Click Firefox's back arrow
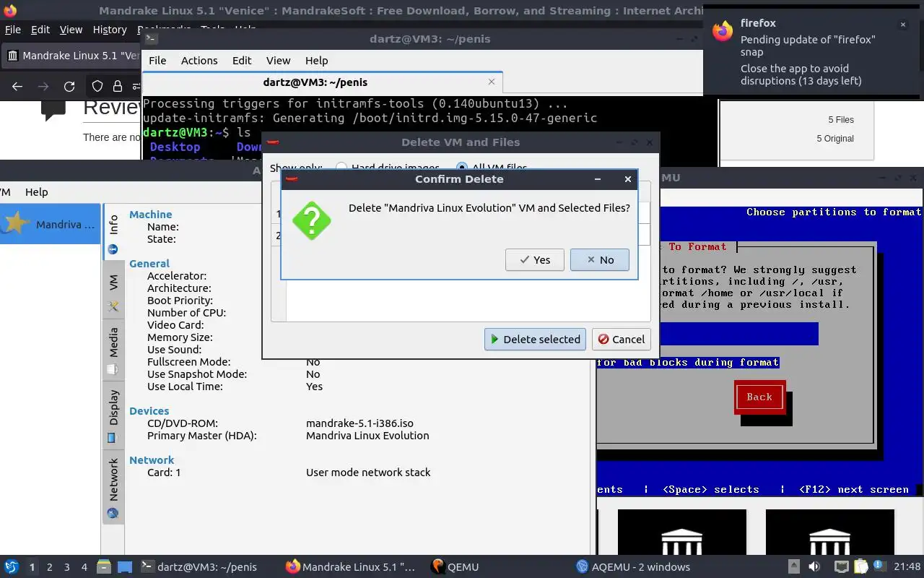Viewport: 924px width, 578px height. [17, 87]
